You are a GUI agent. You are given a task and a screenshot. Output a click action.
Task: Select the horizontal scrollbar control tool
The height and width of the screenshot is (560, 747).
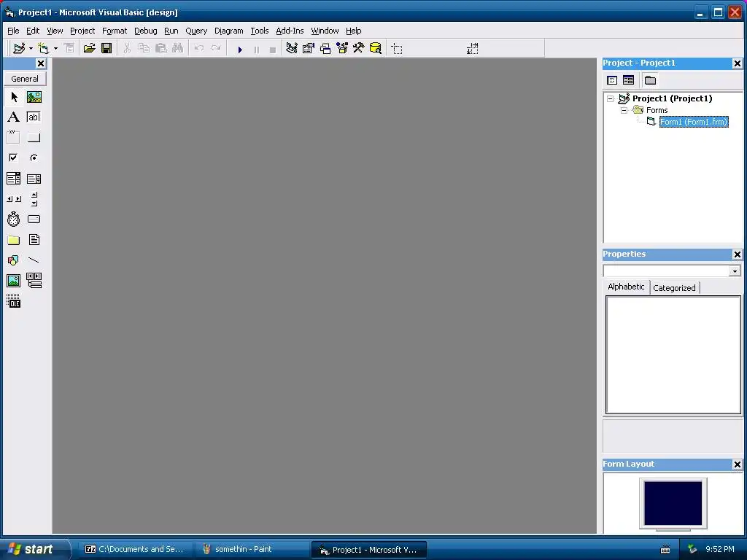coord(14,198)
